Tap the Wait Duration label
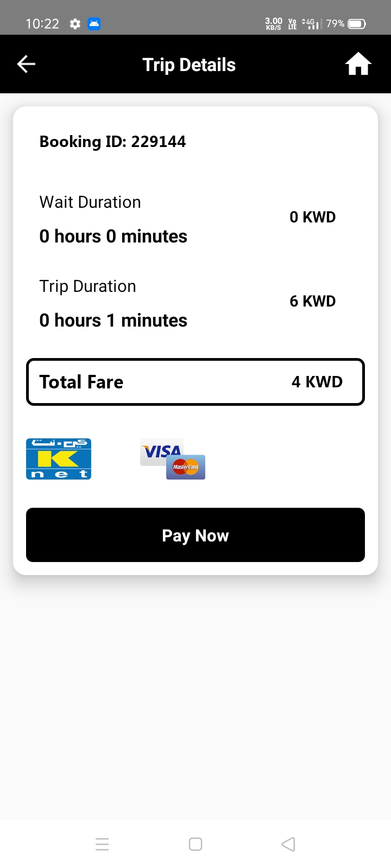Screen dimensions: 391x868 coord(90,202)
